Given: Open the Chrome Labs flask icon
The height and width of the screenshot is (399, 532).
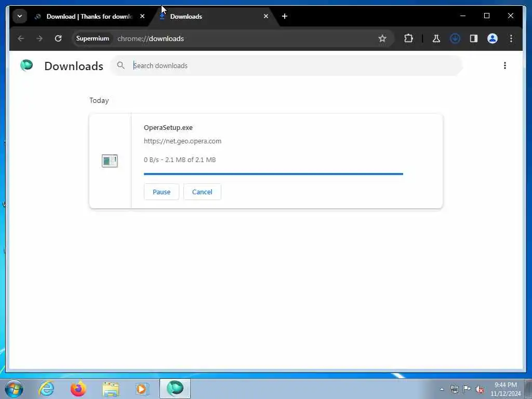Looking at the screenshot, I should click(x=436, y=38).
